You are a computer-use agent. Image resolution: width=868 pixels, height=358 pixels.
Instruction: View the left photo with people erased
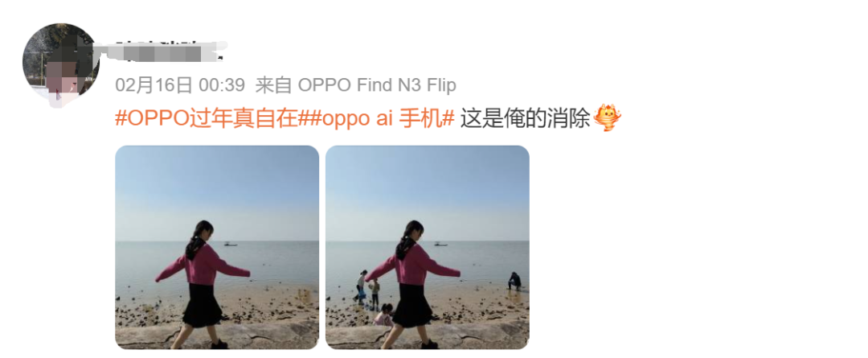tap(217, 247)
